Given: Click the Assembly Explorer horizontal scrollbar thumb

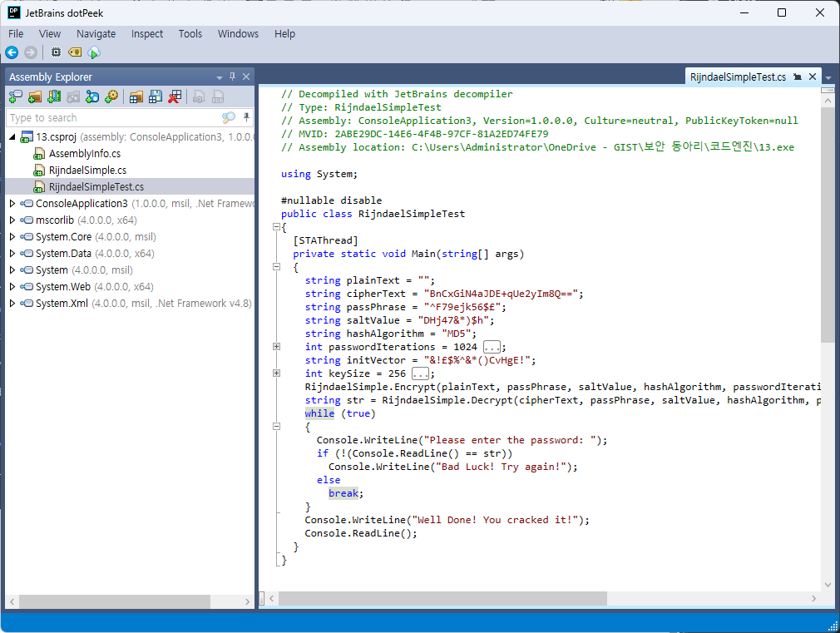Looking at the screenshot, I should (x=115, y=601).
